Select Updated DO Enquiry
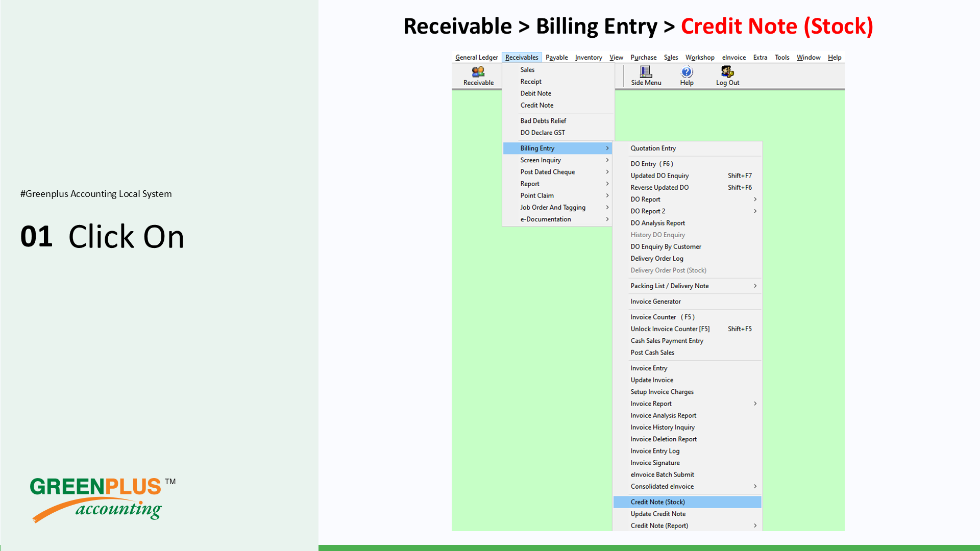980x551 pixels. [688, 176]
